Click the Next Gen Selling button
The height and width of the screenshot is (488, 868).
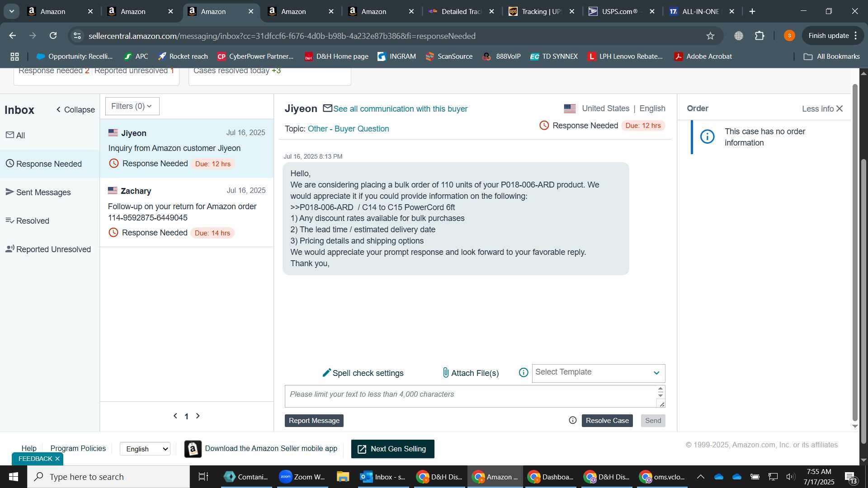tap(392, 449)
